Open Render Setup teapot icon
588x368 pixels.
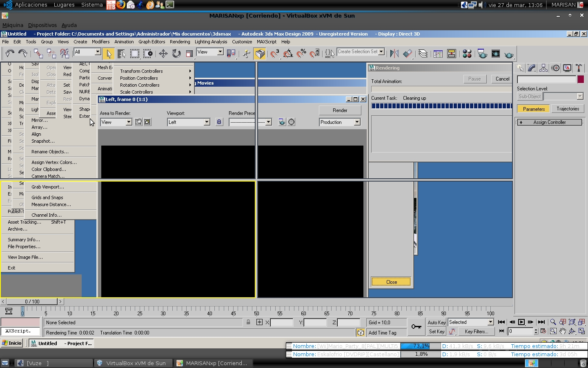point(482,54)
